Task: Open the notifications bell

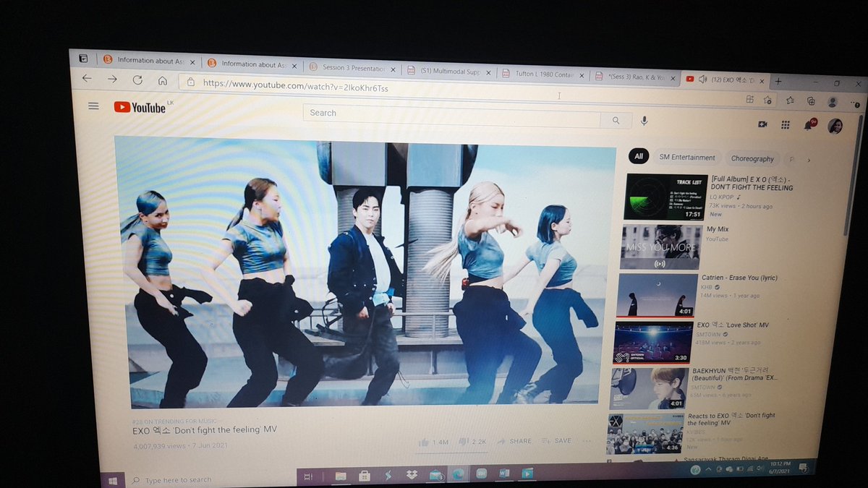Action: coord(808,126)
